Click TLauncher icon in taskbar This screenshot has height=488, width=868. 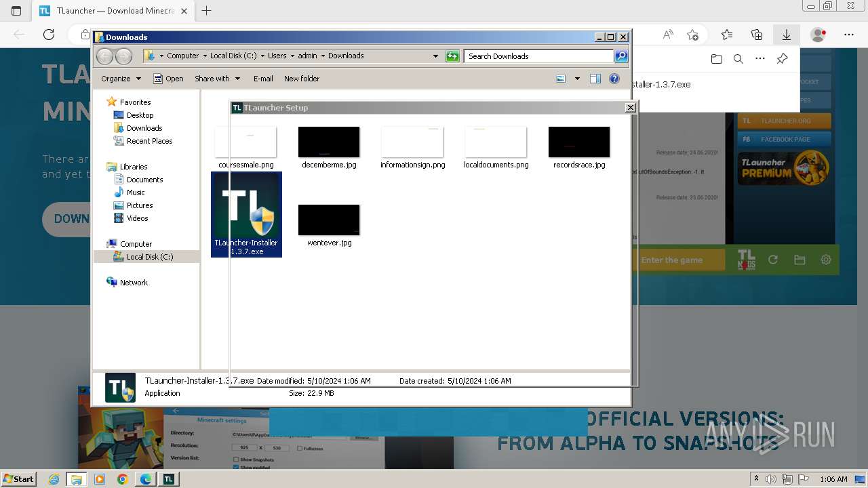coord(168,479)
